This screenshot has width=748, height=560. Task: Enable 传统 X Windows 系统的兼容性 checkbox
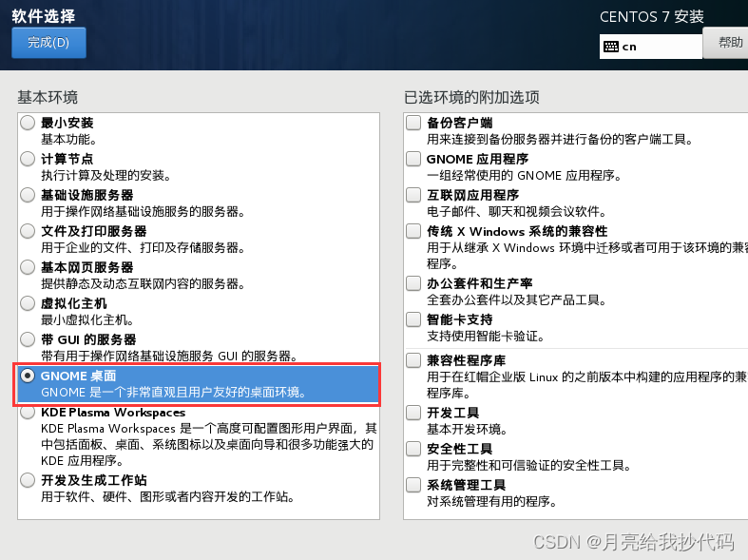pos(413,231)
